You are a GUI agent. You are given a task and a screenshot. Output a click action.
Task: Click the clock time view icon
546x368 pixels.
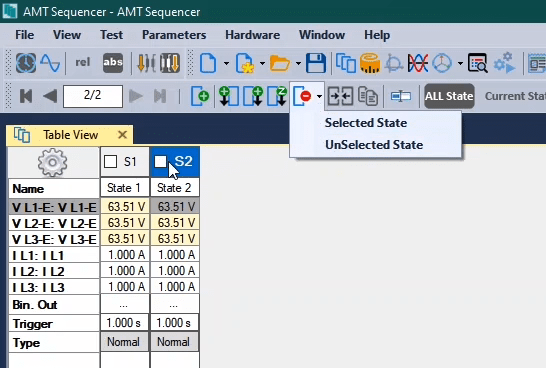26,63
